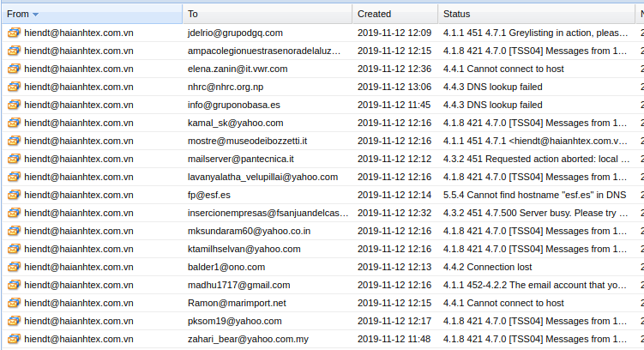Toggle the From column sort arrow
Screen dimensions: 644x350
tap(36, 15)
